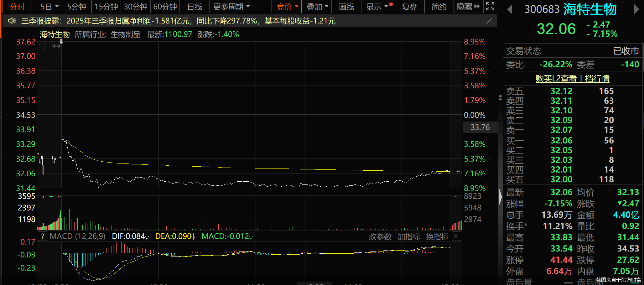Image resolution: width=644 pixels, height=285 pixels.
Task: Toggle the 简约 simplified view
Action: 439,7
